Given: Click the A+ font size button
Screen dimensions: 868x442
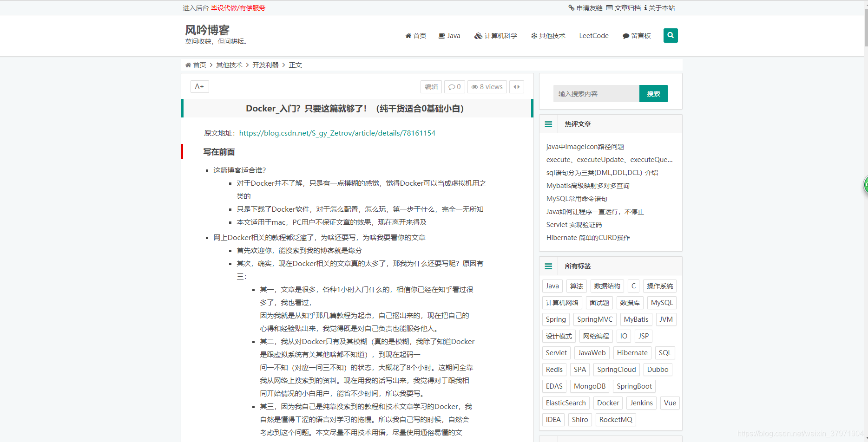Looking at the screenshot, I should coord(199,86).
